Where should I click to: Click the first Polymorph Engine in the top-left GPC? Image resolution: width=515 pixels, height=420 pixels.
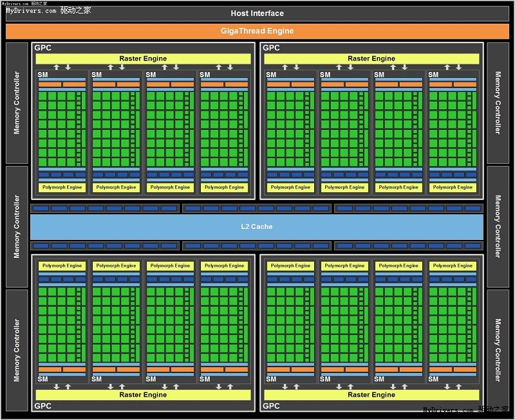[x=62, y=187]
